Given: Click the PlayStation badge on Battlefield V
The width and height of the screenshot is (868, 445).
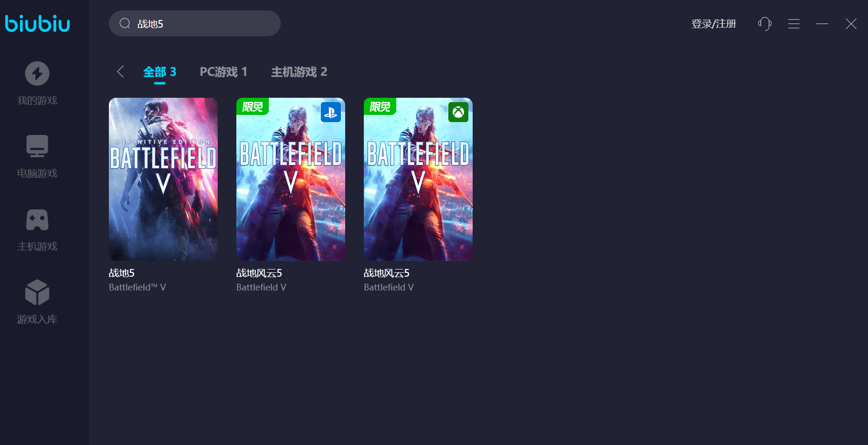Looking at the screenshot, I should (x=331, y=112).
